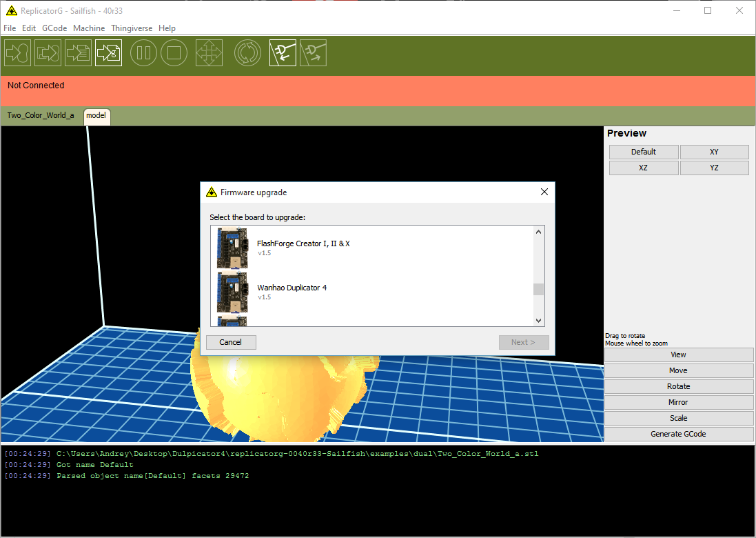Screen dimensions: 756x538
Task: Open the GCode menu
Action: tap(54, 28)
